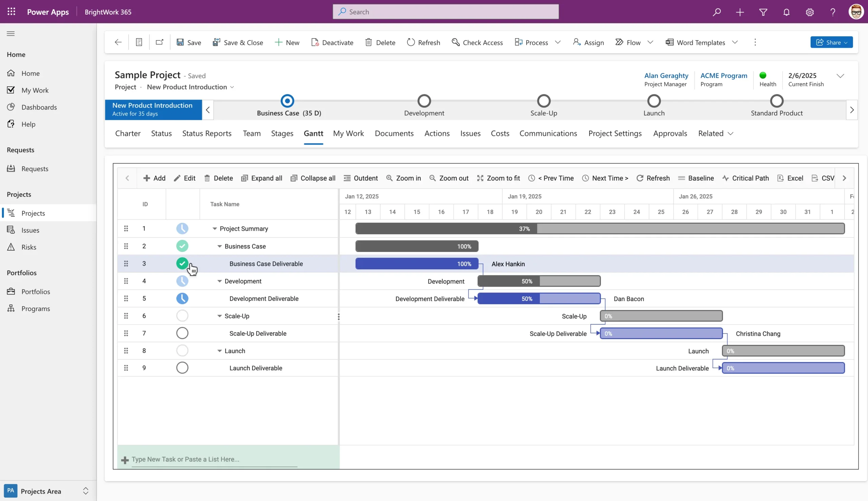Click the Check Access toolbar icon
This screenshot has height=501, width=868.
click(x=455, y=42)
